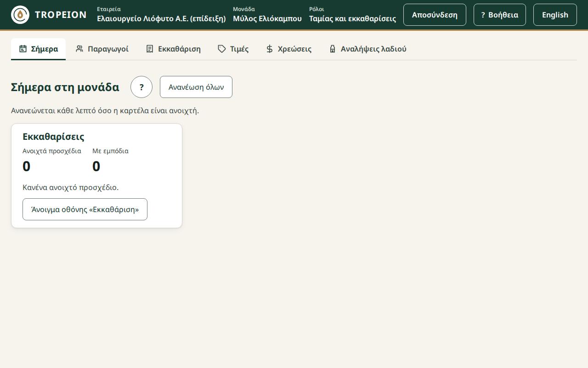
Task: Click the people icon beside Παραγωγοί
Action: point(79,49)
